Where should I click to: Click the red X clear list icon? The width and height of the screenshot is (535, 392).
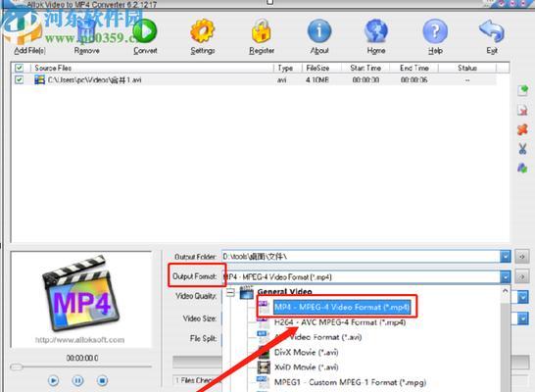click(x=522, y=129)
